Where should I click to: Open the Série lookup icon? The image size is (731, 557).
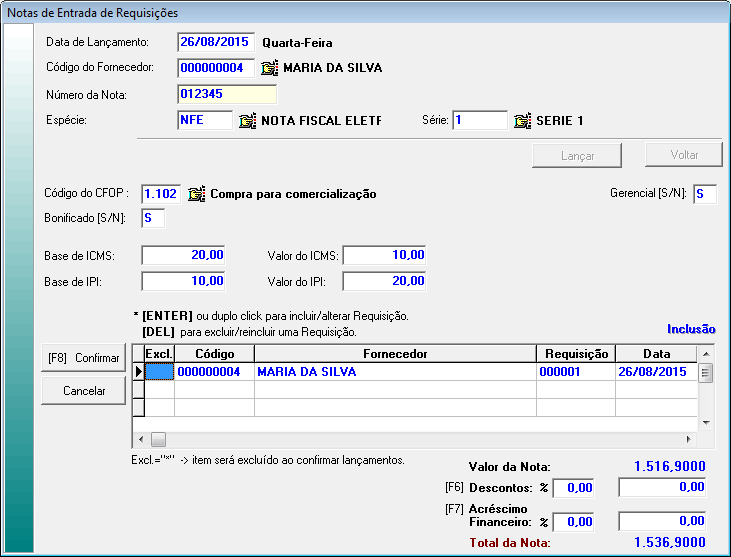pos(522,121)
